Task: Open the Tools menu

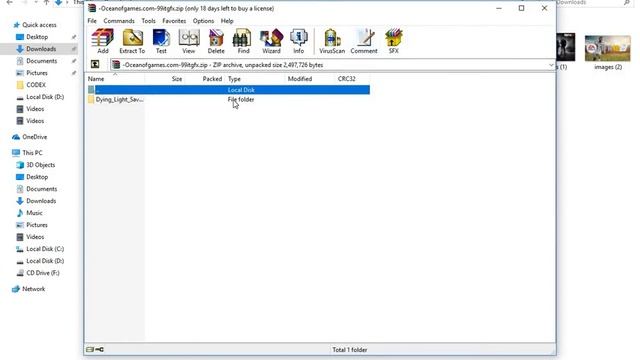Action: 149,21
